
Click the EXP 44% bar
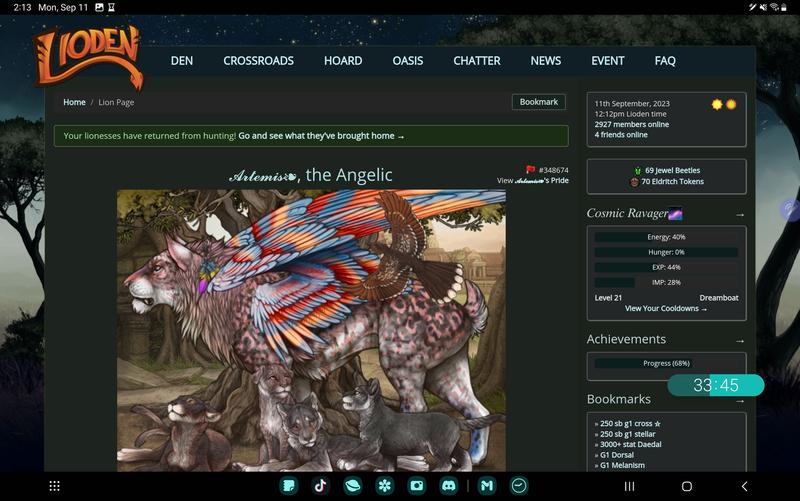666,267
